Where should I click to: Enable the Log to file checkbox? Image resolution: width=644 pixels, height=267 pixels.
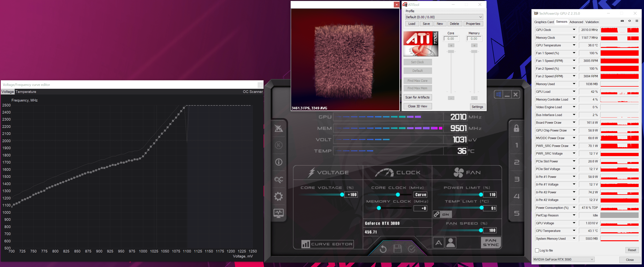[537, 250]
